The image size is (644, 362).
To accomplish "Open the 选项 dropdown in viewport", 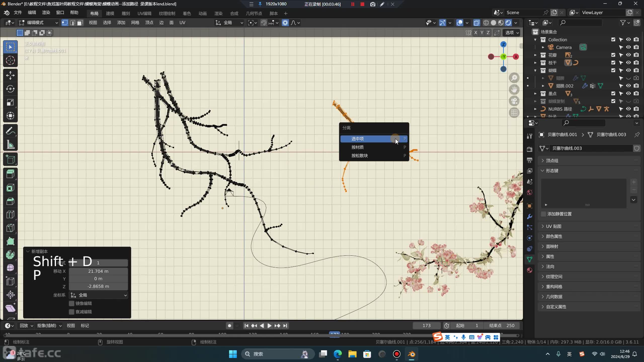I will [x=512, y=33].
